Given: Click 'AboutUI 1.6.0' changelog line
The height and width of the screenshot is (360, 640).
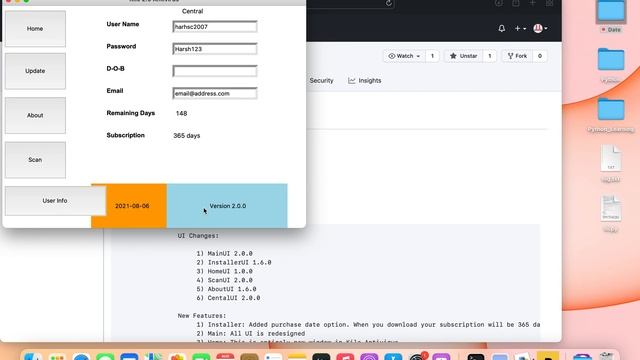Looking at the screenshot, I should (226, 289).
